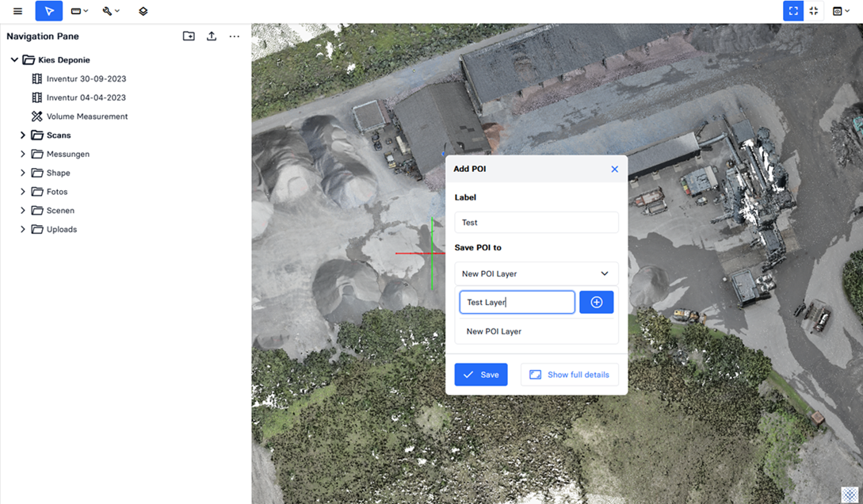Open Navigation Pane more options menu

point(235,36)
